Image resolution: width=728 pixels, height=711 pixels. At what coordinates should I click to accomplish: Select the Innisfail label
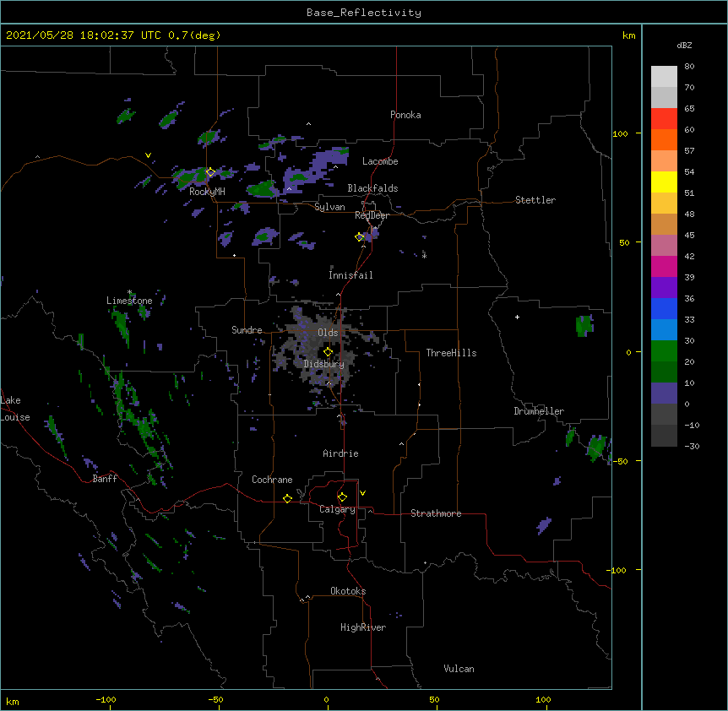point(350,275)
